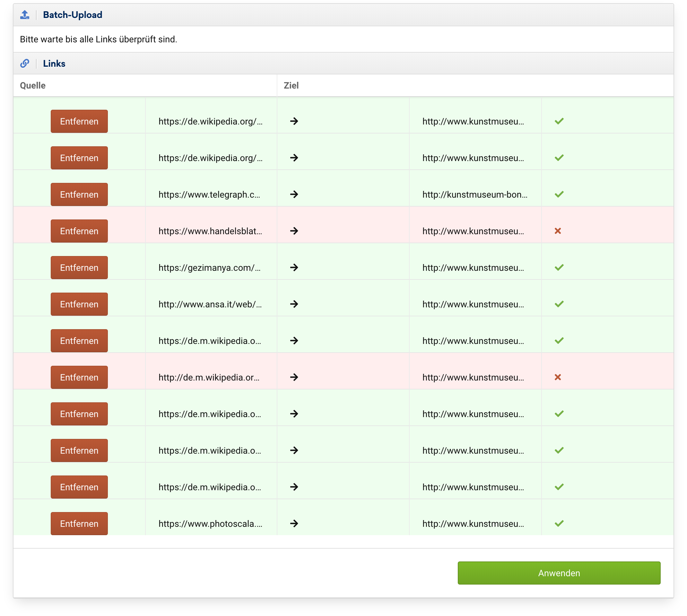Viewport: 687px width, 616px height.
Task: Click the Batch-Upload upload icon
Action: tap(25, 14)
